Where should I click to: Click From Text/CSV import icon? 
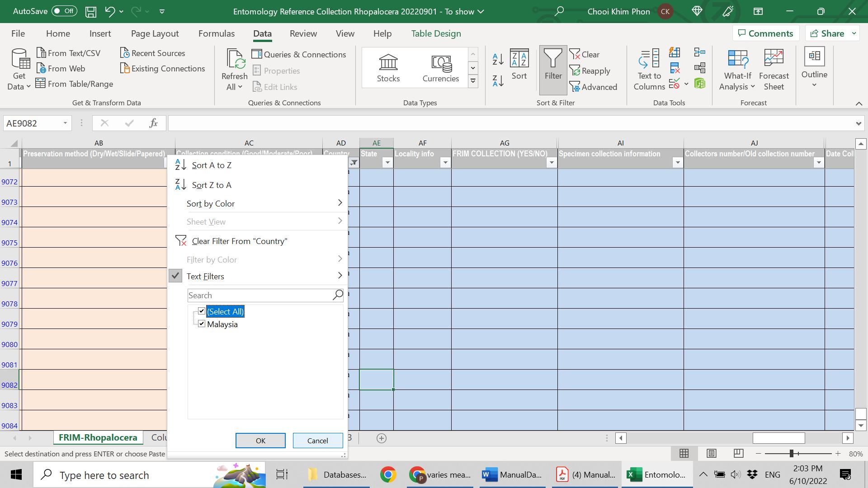coord(69,53)
